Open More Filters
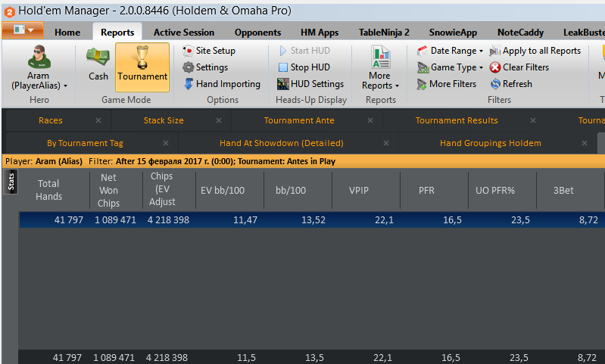Viewport: 605px width, 364px height. pos(447,84)
